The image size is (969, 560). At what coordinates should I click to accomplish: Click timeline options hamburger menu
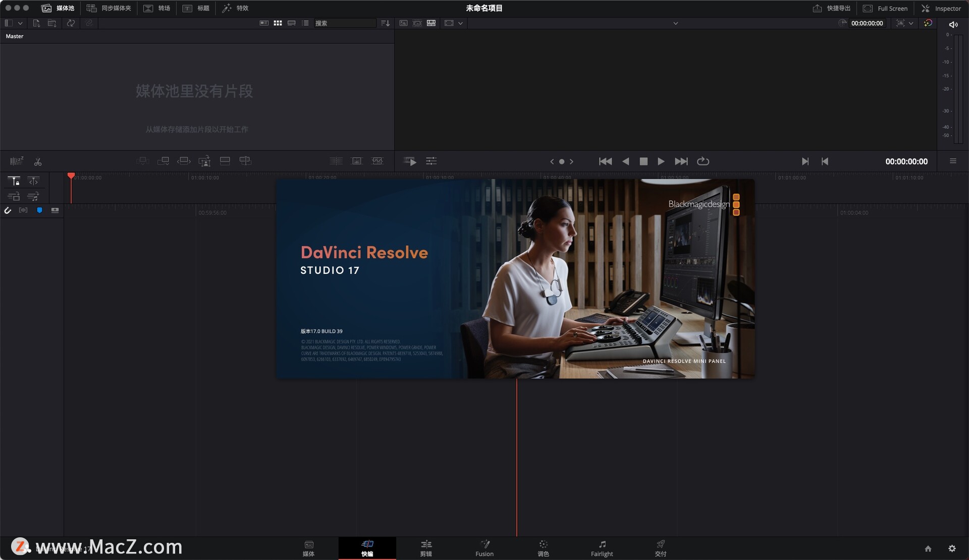click(953, 161)
